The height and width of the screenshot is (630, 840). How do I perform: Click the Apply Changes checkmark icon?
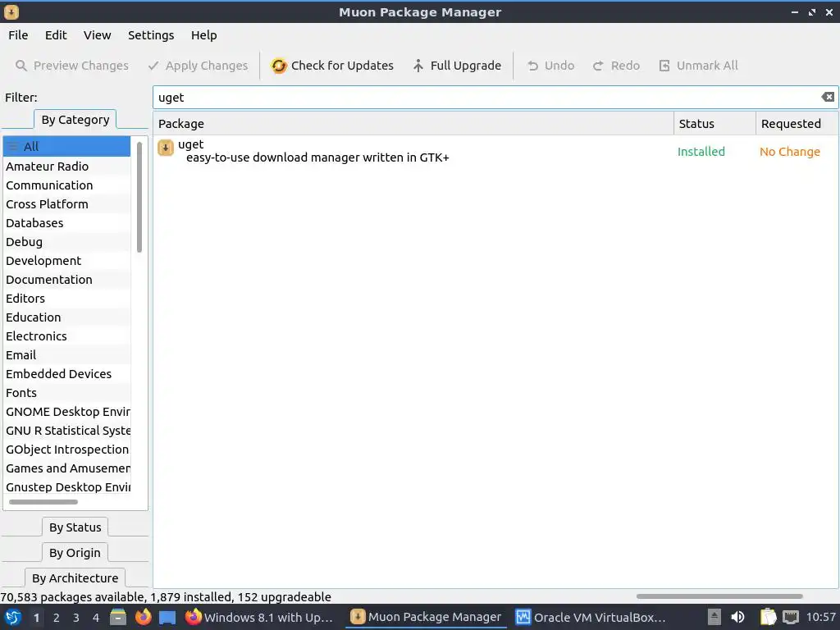(153, 66)
